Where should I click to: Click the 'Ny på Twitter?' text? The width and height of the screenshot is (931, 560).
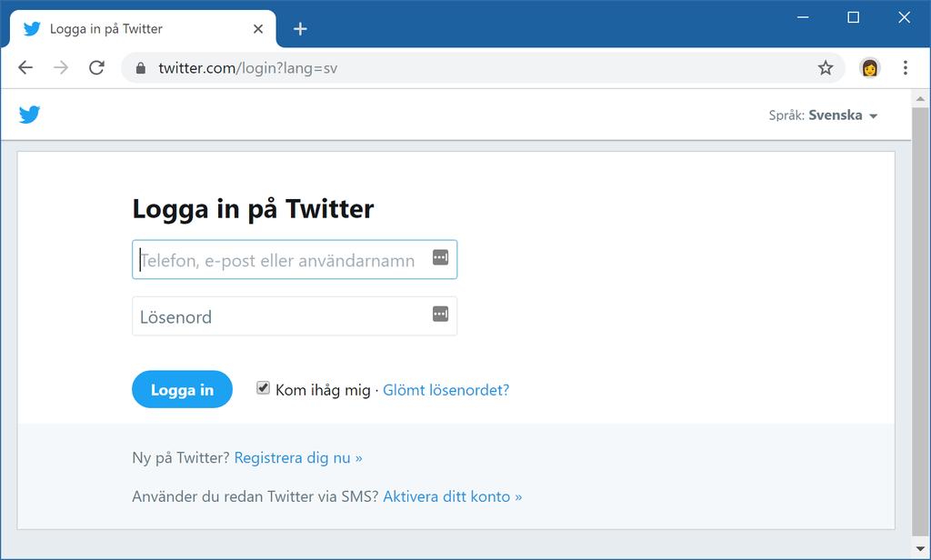tap(181, 458)
